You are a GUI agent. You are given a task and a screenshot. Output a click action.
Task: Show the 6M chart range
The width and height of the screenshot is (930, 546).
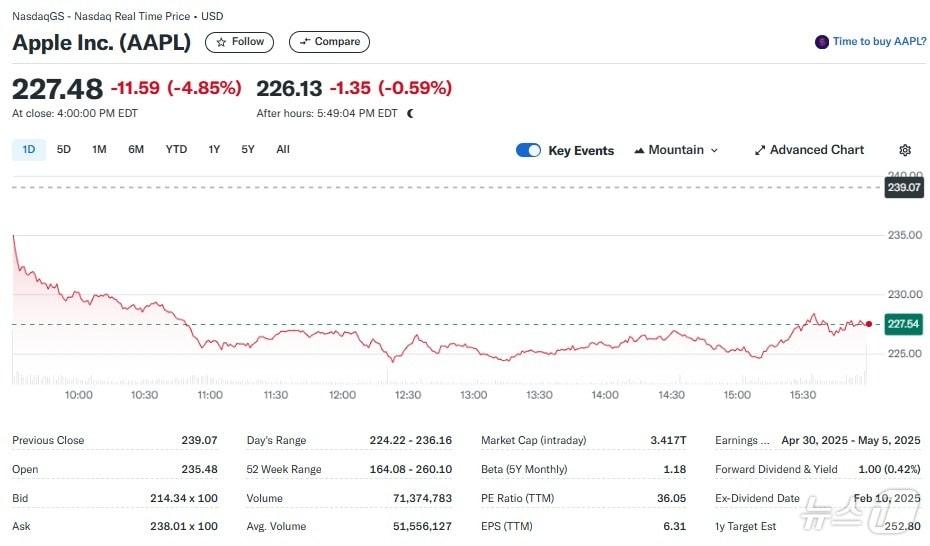click(x=136, y=150)
